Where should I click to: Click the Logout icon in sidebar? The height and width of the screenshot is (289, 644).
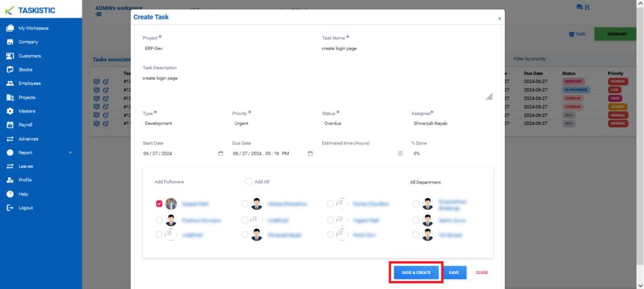point(10,208)
